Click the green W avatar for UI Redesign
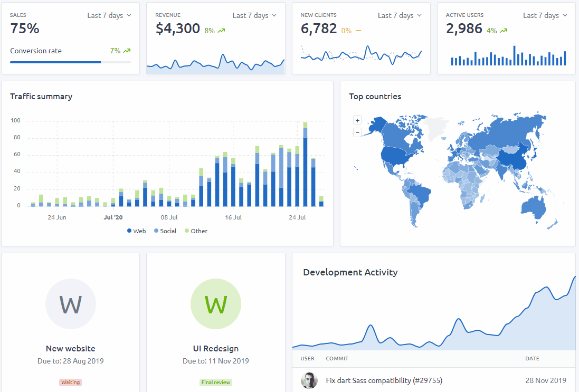579x392 pixels. pyautogui.click(x=216, y=304)
